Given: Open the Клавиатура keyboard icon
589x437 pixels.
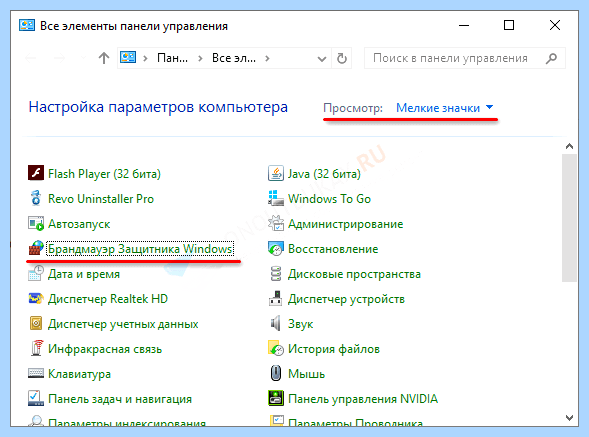Looking at the screenshot, I should coord(36,373).
